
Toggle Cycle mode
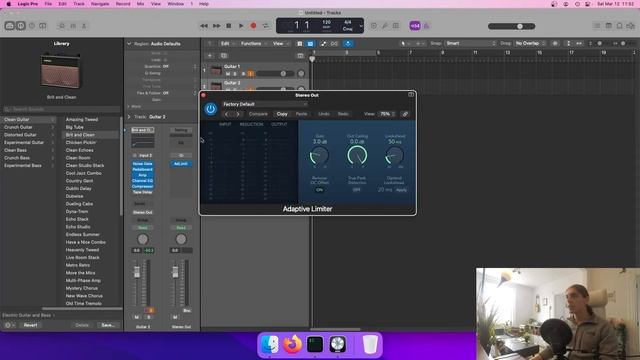[x=266, y=26]
